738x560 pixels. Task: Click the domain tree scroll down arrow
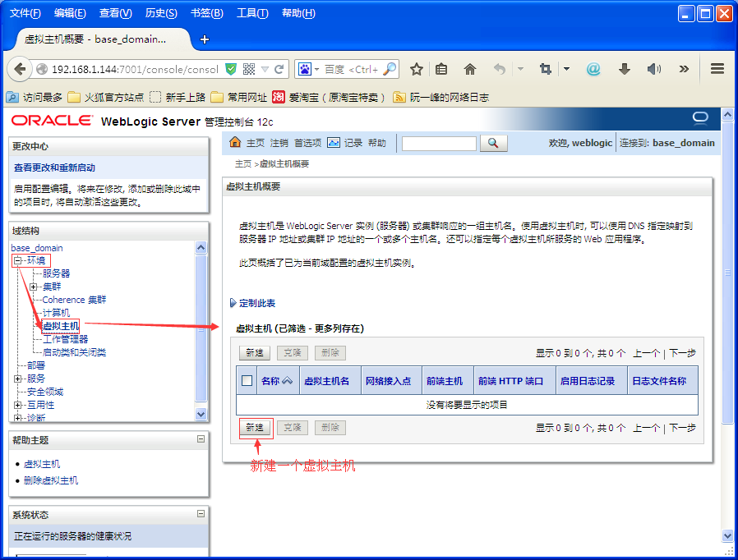pyautogui.click(x=201, y=414)
